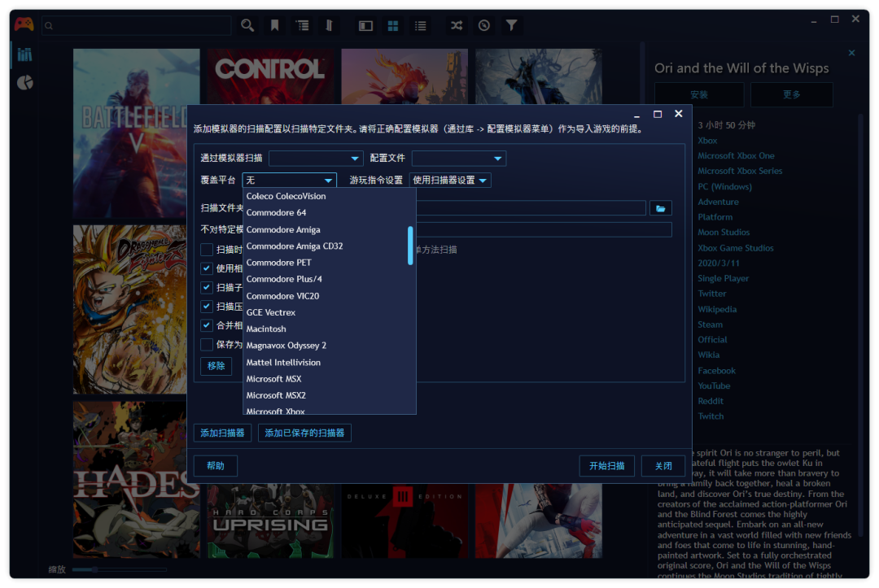The height and width of the screenshot is (588, 879).
Task: Open the filter funnel icon
Action: pos(511,25)
